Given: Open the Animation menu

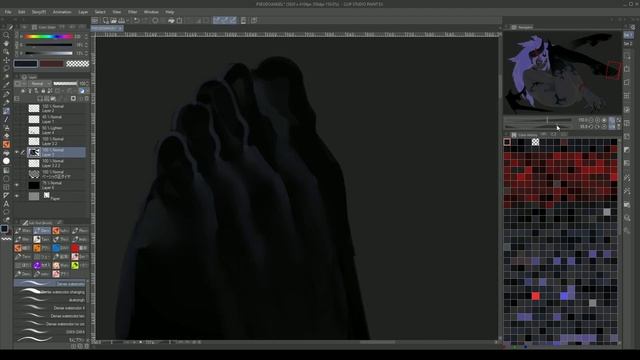Looking at the screenshot, I should [x=62, y=12].
